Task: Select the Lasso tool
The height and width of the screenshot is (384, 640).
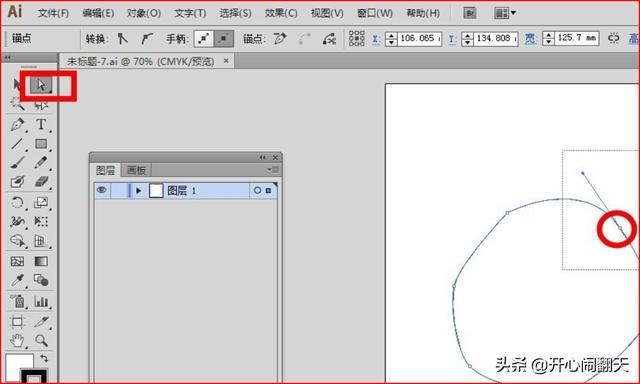Action: tap(41, 104)
